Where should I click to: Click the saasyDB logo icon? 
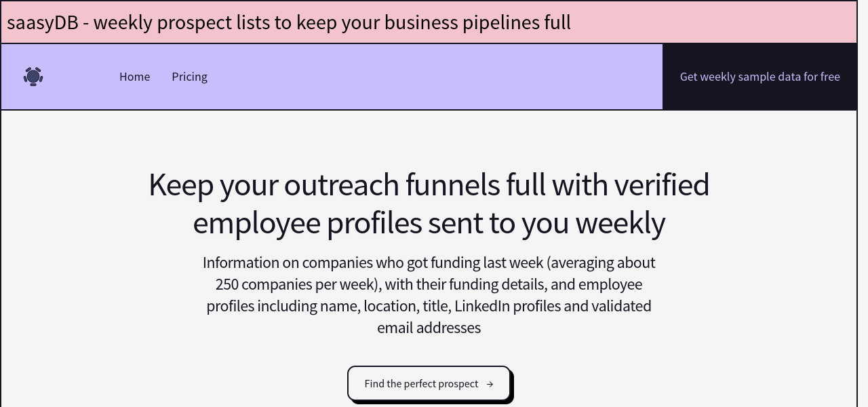tap(33, 77)
